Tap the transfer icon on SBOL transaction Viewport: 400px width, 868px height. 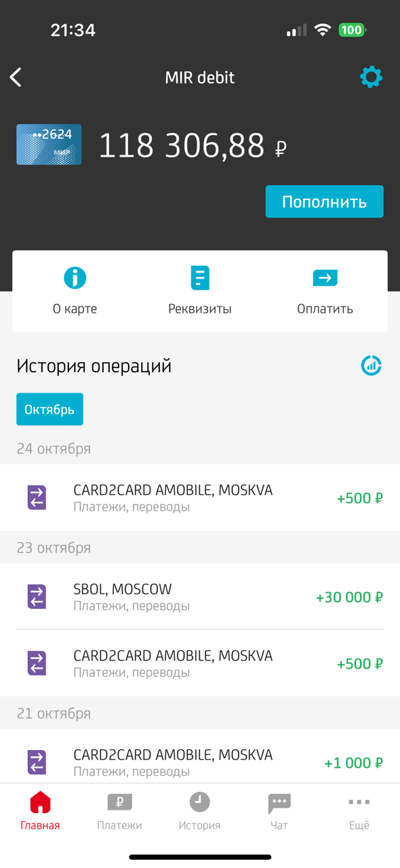click(x=38, y=597)
